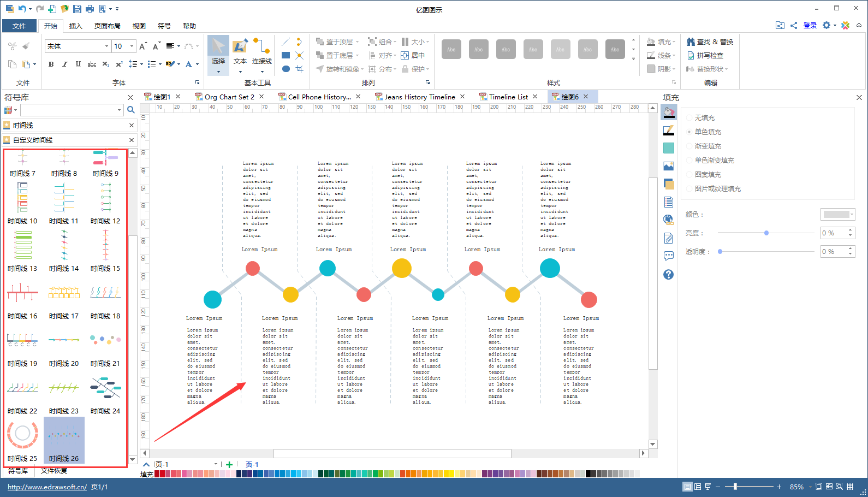
Task: Select the 图案填充 radio option
Action: coord(689,175)
